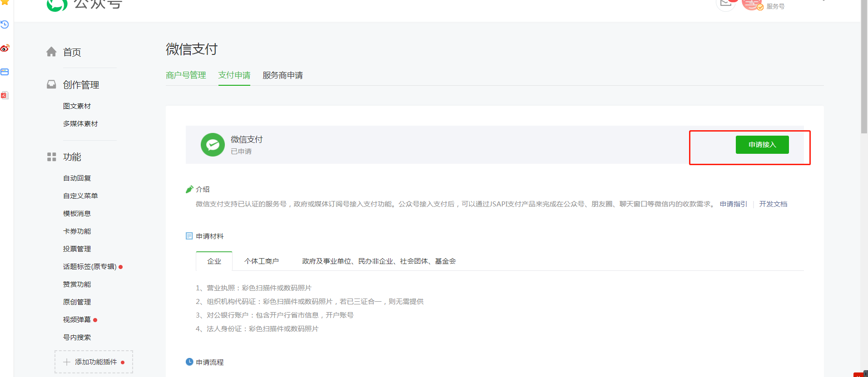Screen dimensions: 868x377
Task: Click the account avatar in the header
Action: [752, 4]
